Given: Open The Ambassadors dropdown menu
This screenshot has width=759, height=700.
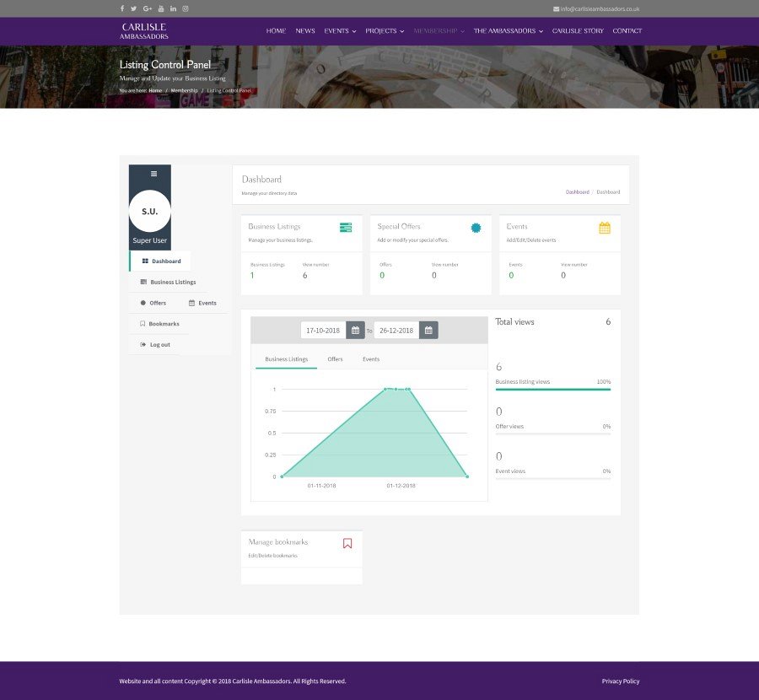Looking at the screenshot, I should click(508, 31).
